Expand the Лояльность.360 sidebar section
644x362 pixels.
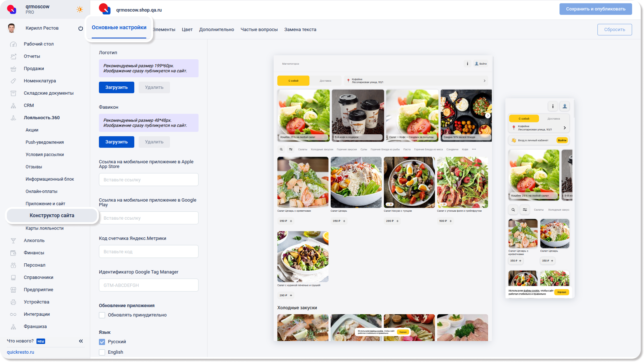pyautogui.click(x=42, y=118)
